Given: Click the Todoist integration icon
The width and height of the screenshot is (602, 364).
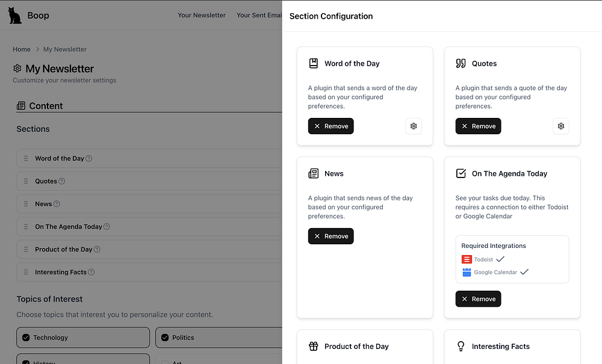Looking at the screenshot, I should 467,259.
